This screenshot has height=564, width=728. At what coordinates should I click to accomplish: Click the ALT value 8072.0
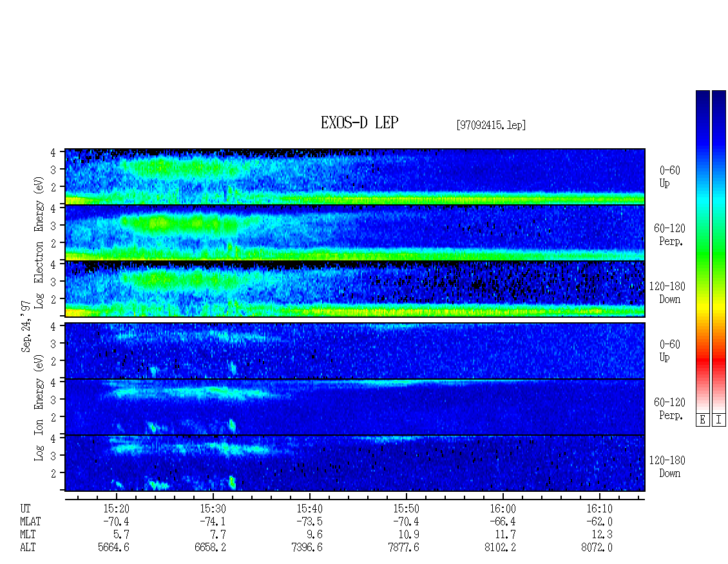597,548
